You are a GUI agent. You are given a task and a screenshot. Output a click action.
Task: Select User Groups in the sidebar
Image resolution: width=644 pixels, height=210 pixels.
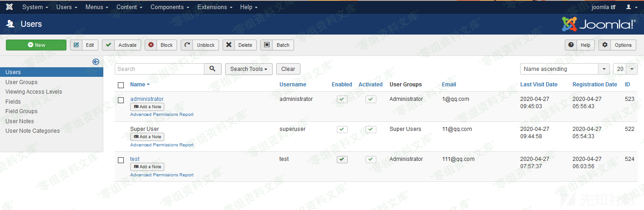[21, 82]
